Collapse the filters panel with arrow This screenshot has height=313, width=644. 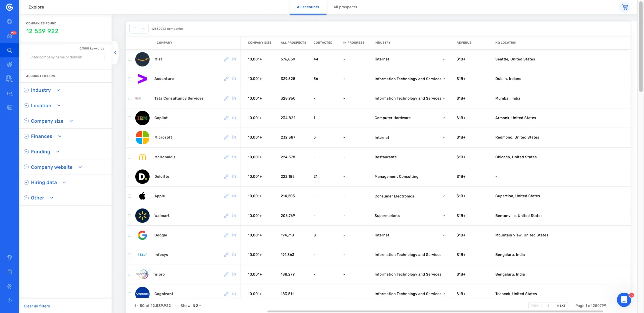pyautogui.click(x=115, y=53)
